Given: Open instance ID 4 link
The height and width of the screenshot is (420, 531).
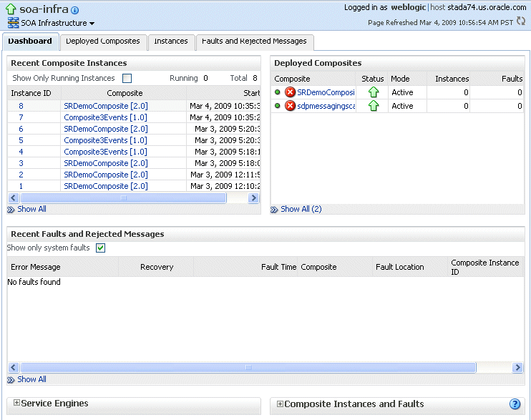Looking at the screenshot, I should (x=21, y=152).
